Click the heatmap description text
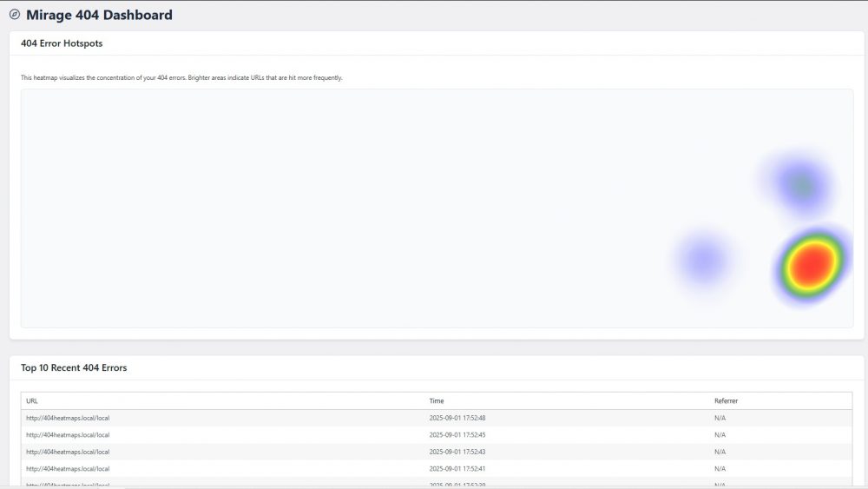Image resolution: width=868 pixels, height=489 pixels. click(x=181, y=78)
